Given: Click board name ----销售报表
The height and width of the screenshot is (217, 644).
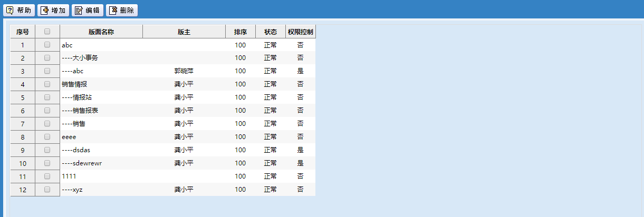Looking at the screenshot, I should (x=80, y=111).
